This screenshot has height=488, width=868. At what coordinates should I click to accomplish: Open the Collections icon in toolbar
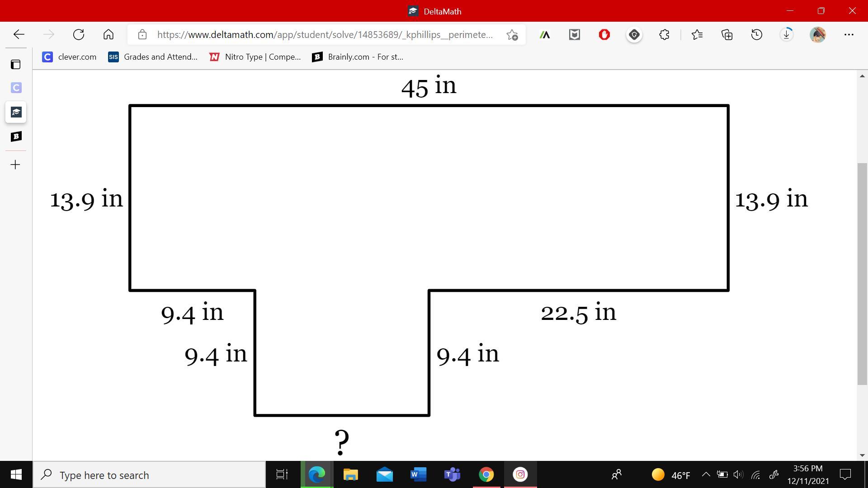pyautogui.click(x=726, y=35)
